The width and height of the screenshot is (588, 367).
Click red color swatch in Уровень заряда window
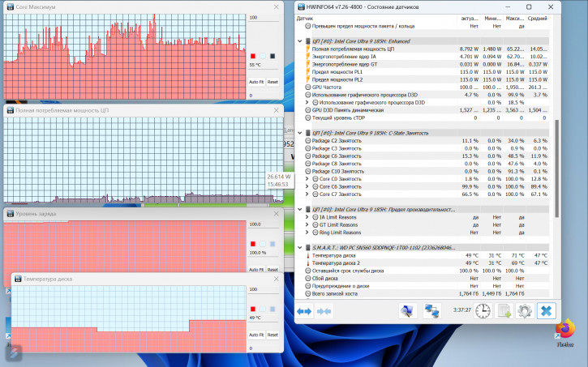click(253, 244)
